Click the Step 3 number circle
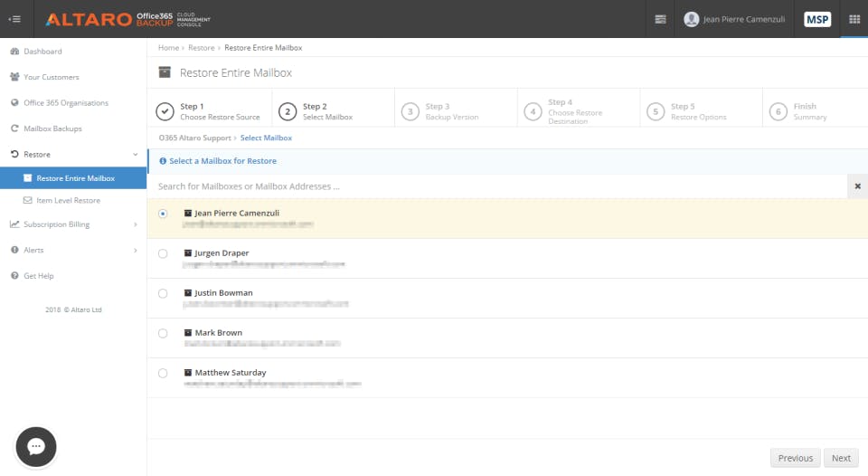 coord(410,111)
